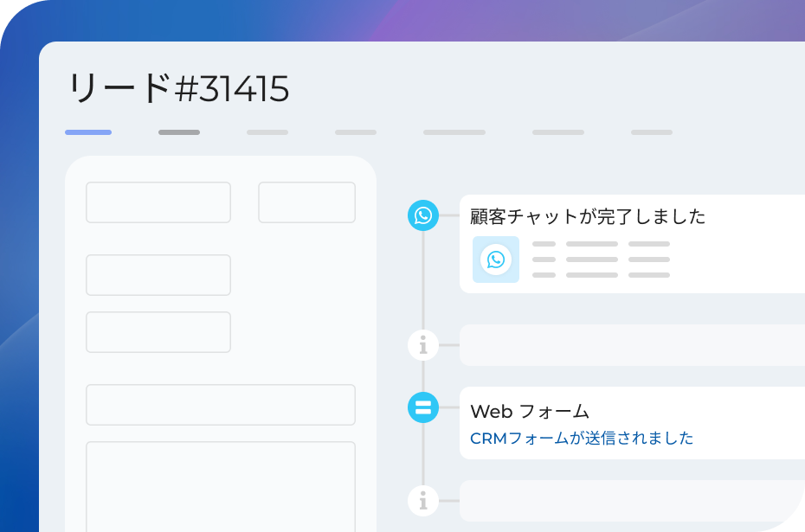This screenshot has width=805, height=532.
Task: Select the wide input field in the form
Action: point(220,404)
